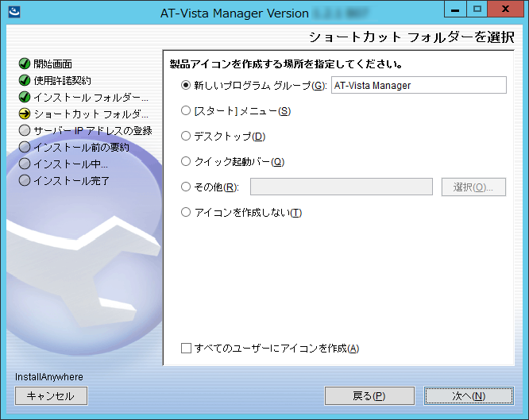The width and height of the screenshot is (529, 420).
Task: Select the [スタート] メニュー radio option
Action: coord(186,110)
